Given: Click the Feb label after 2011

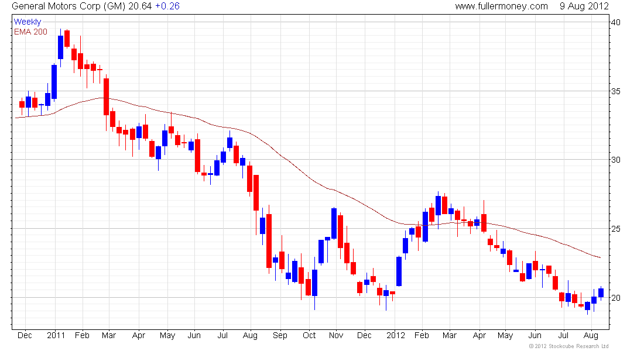Looking at the screenshot, I should coord(82,335).
